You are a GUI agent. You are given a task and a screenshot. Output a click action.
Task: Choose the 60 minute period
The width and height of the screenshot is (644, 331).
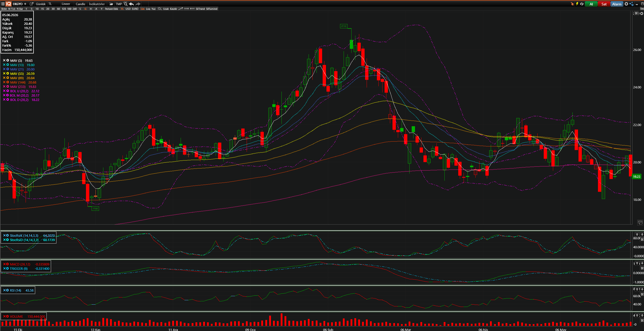pyautogui.click(x=59, y=9)
